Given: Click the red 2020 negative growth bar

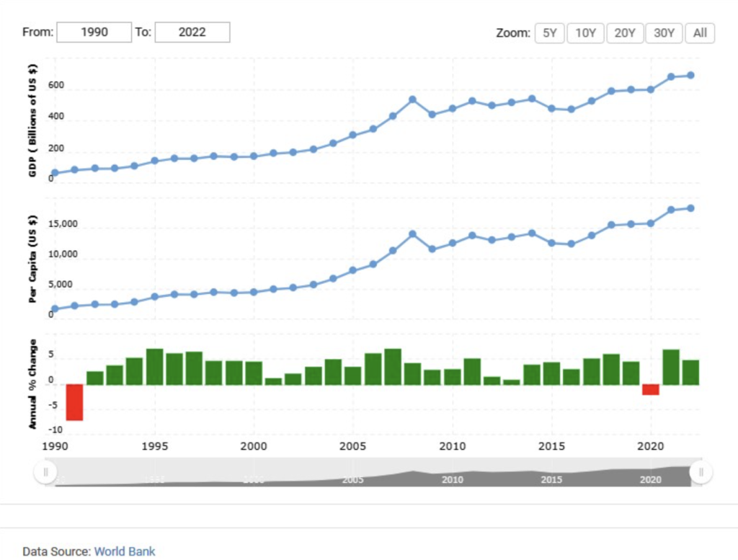Looking at the screenshot, I should point(651,389).
